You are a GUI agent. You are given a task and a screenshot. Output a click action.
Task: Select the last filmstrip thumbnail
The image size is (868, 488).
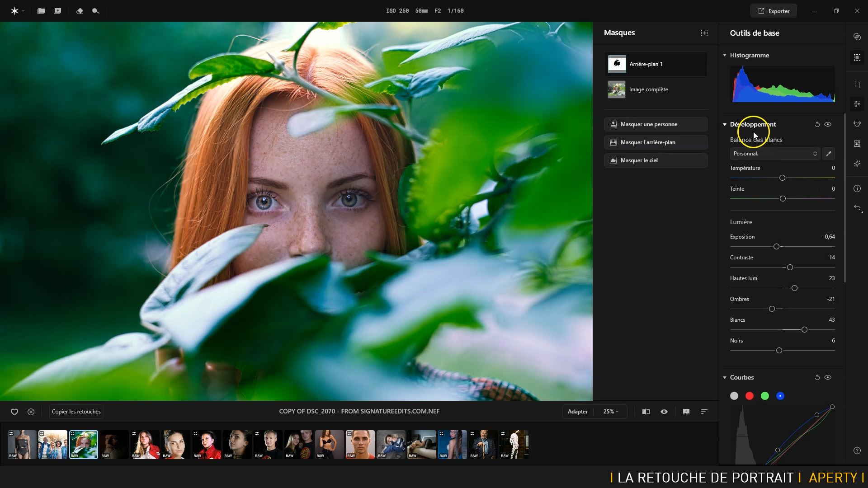(x=514, y=445)
